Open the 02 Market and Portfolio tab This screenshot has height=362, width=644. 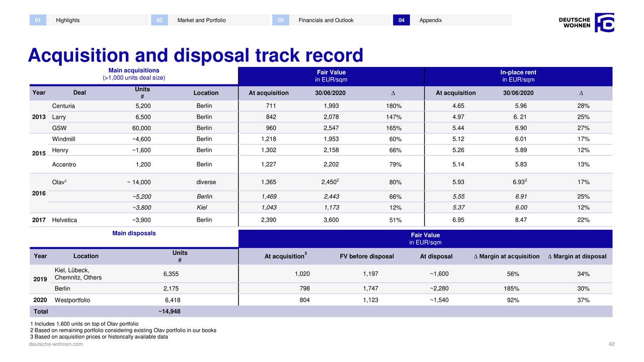(x=210, y=20)
